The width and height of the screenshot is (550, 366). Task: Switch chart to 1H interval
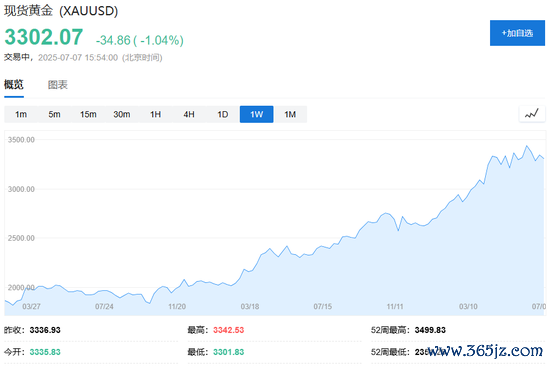155,114
